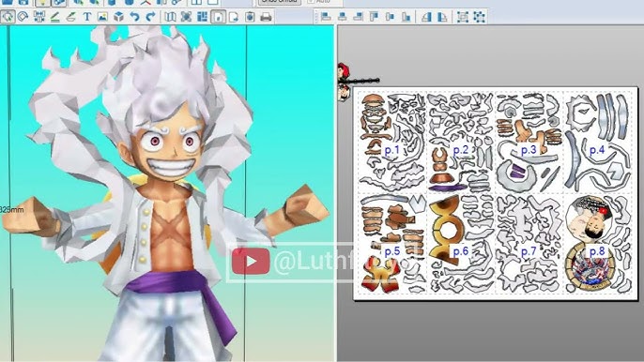644x362 pixels.
Task: Click the p.3 page label
Action: (x=529, y=150)
